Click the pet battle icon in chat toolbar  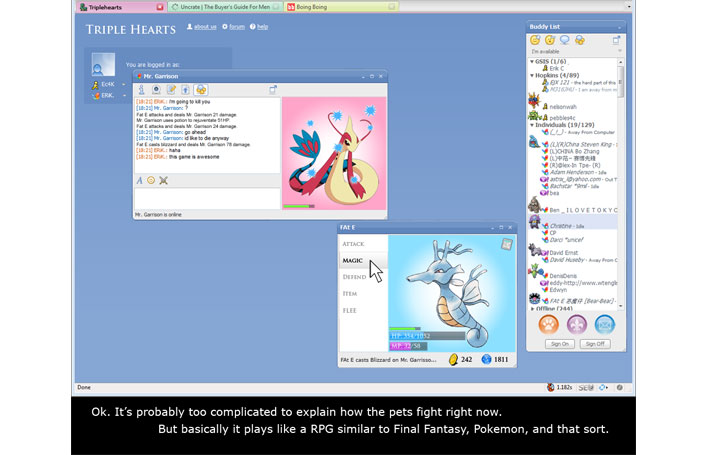[201, 90]
